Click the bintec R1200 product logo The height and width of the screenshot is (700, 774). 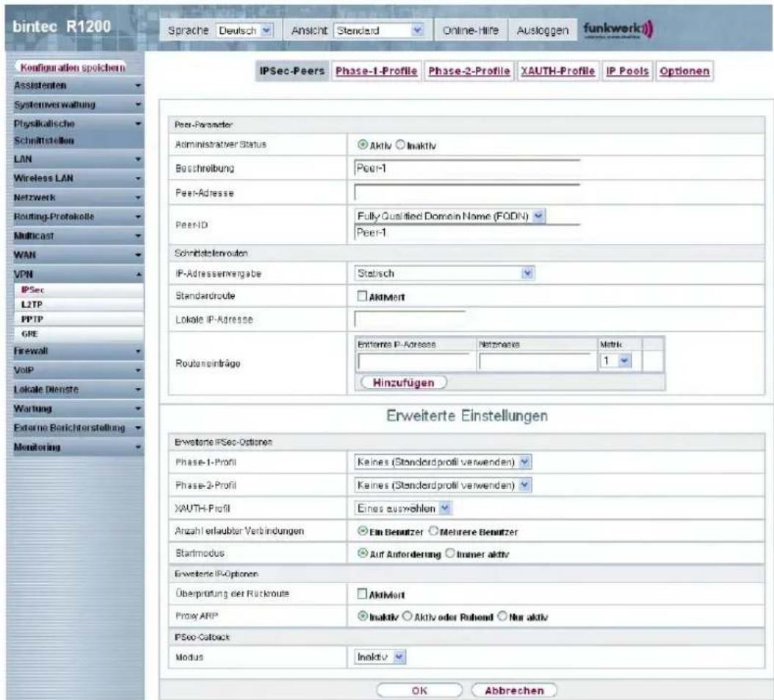tap(62, 26)
